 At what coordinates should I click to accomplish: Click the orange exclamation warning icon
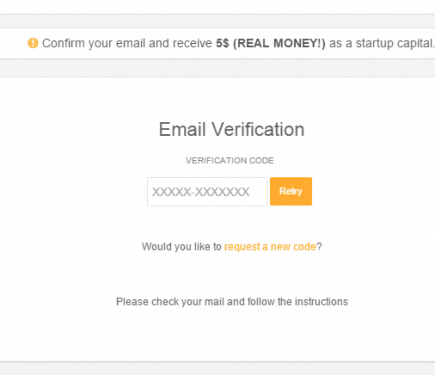[x=33, y=43]
